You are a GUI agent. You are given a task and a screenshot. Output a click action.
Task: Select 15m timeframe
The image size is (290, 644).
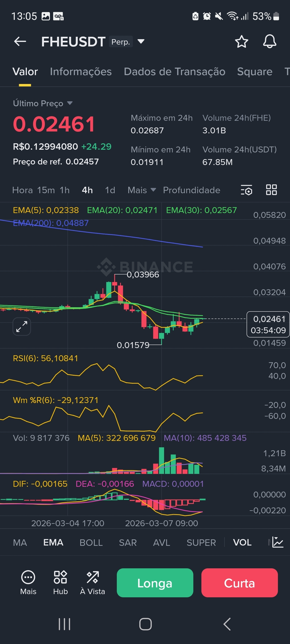coord(46,190)
